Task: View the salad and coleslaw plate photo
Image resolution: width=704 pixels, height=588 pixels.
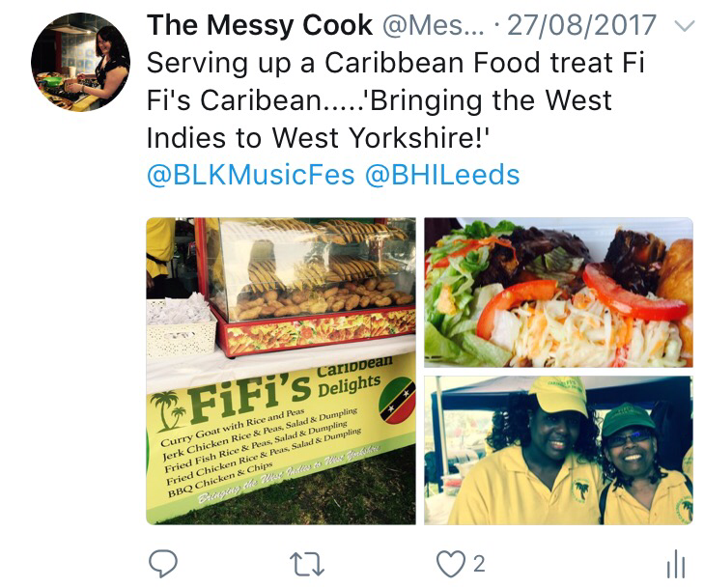Action: tap(558, 293)
